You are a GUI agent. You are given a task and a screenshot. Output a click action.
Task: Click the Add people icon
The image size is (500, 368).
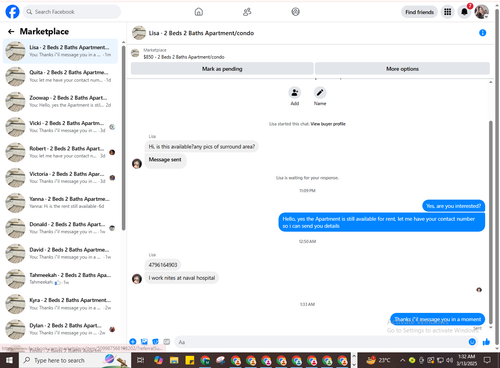point(295,93)
